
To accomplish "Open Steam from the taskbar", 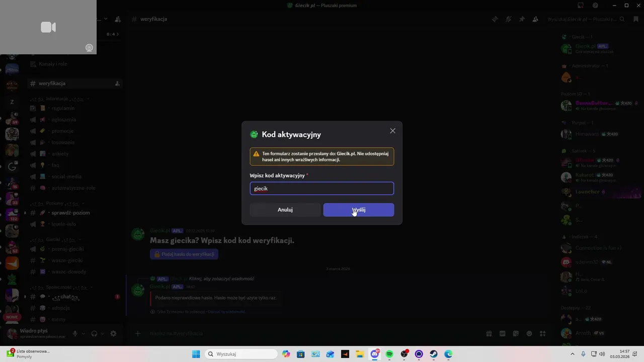I will point(433,354).
